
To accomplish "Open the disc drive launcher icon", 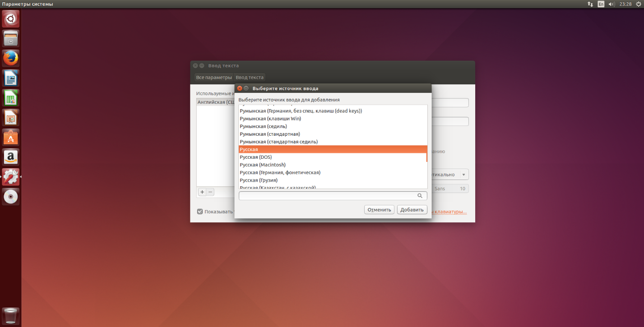I will click(x=11, y=197).
